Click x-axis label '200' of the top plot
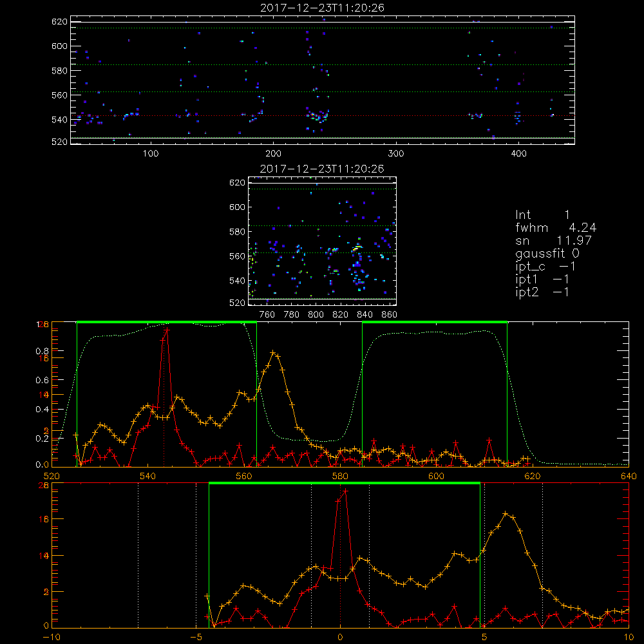The image size is (644, 644). click(273, 154)
